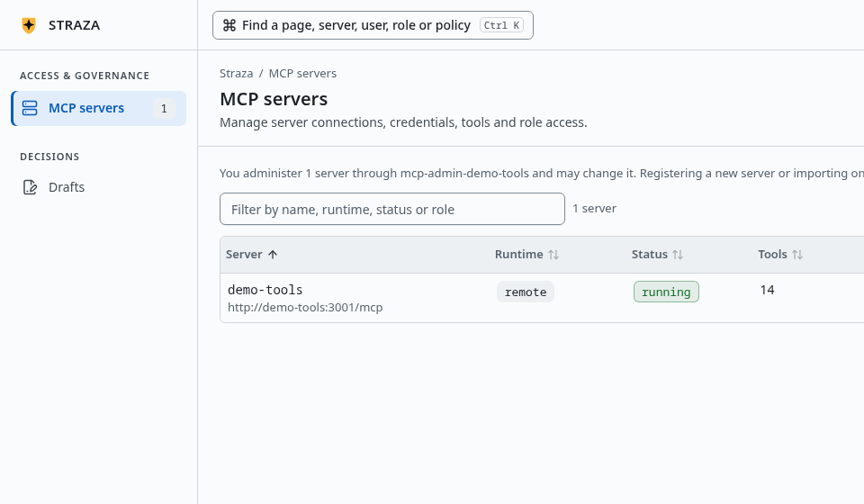The height and width of the screenshot is (504, 864).
Task: Go to Straza breadcrumb link
Action: point(237,73)
